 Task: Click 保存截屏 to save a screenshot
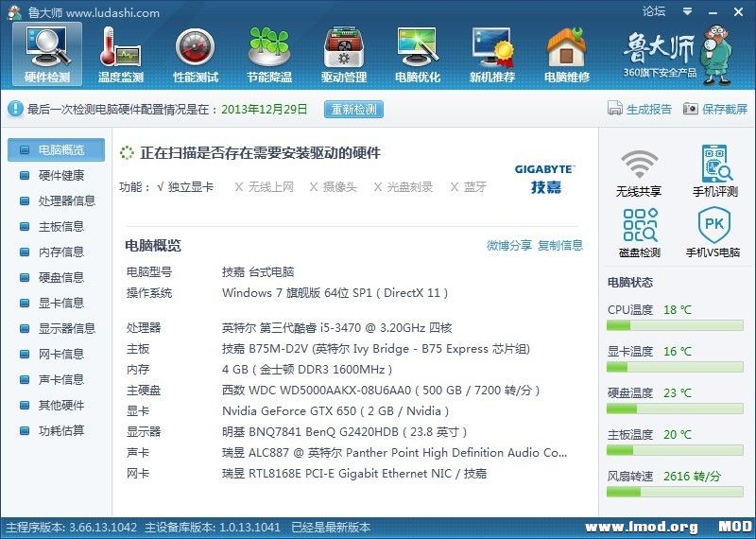[x=715, y=110]
